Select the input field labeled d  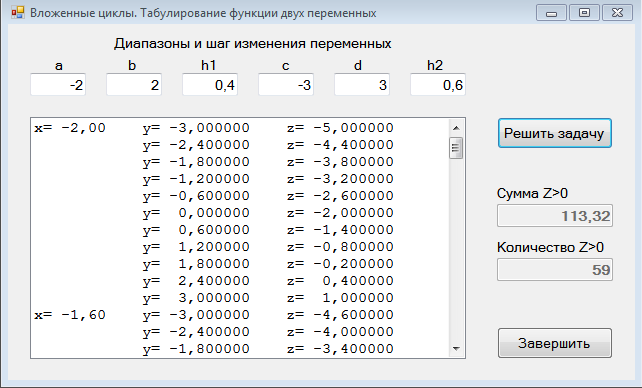click(x=362, y=85)
